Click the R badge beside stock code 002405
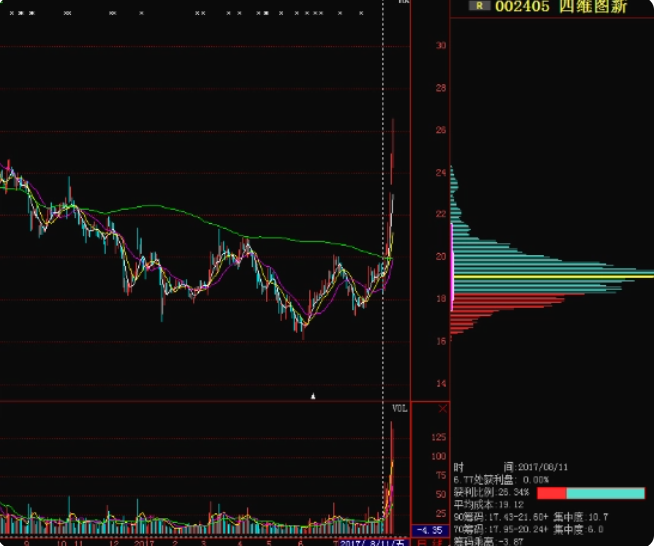 pyautogui.click(x=479, y=6)
